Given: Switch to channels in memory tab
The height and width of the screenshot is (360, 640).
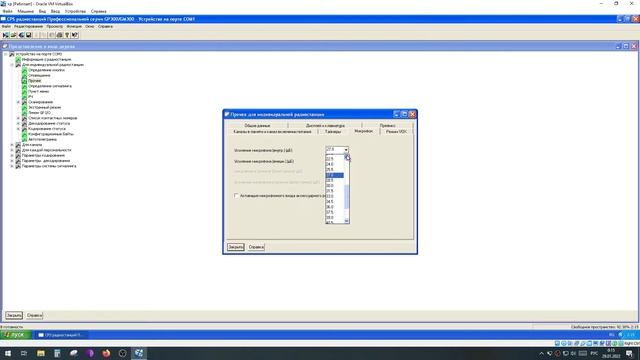Looking at the screenshot, I should (272, 132).
